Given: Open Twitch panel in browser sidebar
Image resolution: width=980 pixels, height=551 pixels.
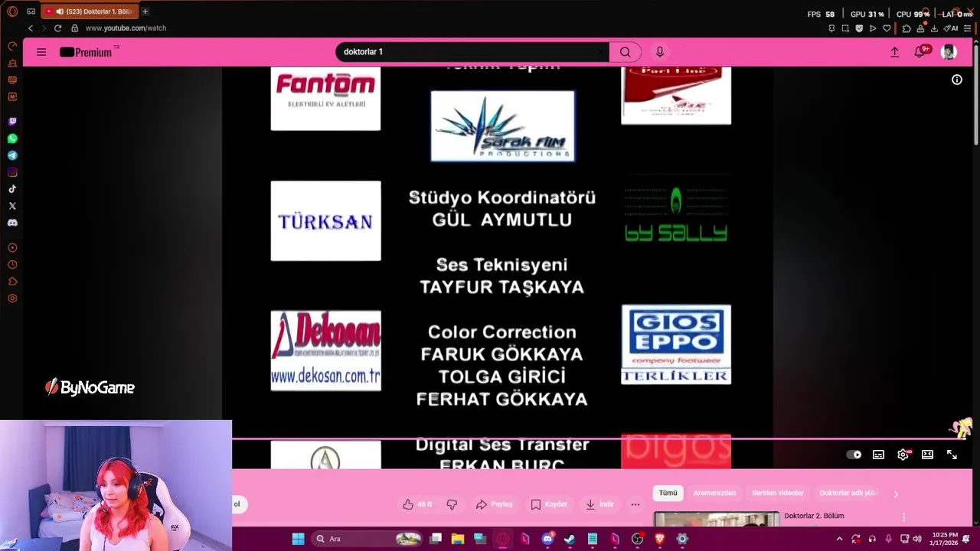Looking at the screenshot, I should point(12,122).
